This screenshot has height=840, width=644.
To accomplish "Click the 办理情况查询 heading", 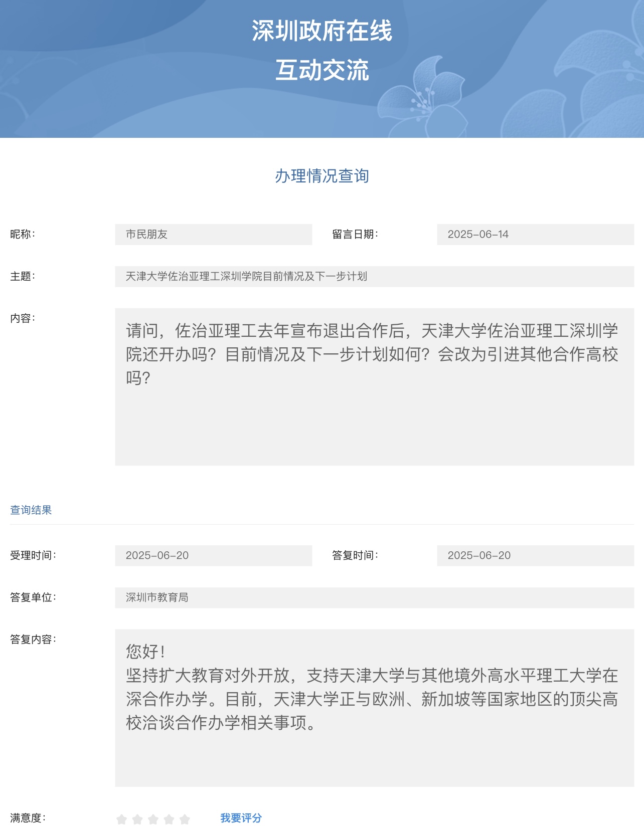I will click(322, 176).
